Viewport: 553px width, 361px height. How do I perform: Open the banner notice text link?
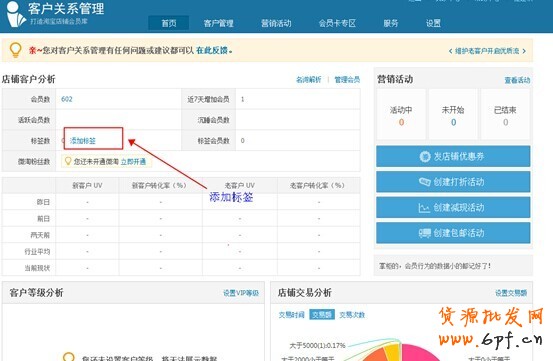(x=487, y=51)
